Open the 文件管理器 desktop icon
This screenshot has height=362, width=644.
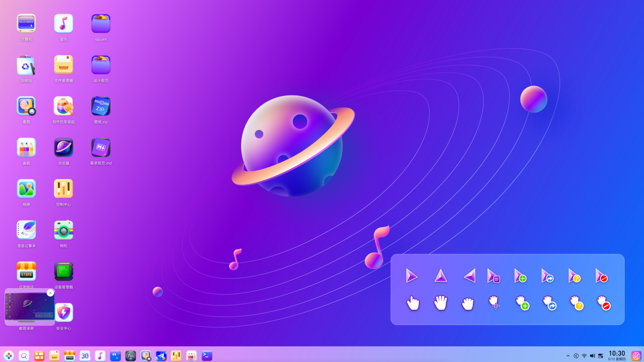[63, 65]
